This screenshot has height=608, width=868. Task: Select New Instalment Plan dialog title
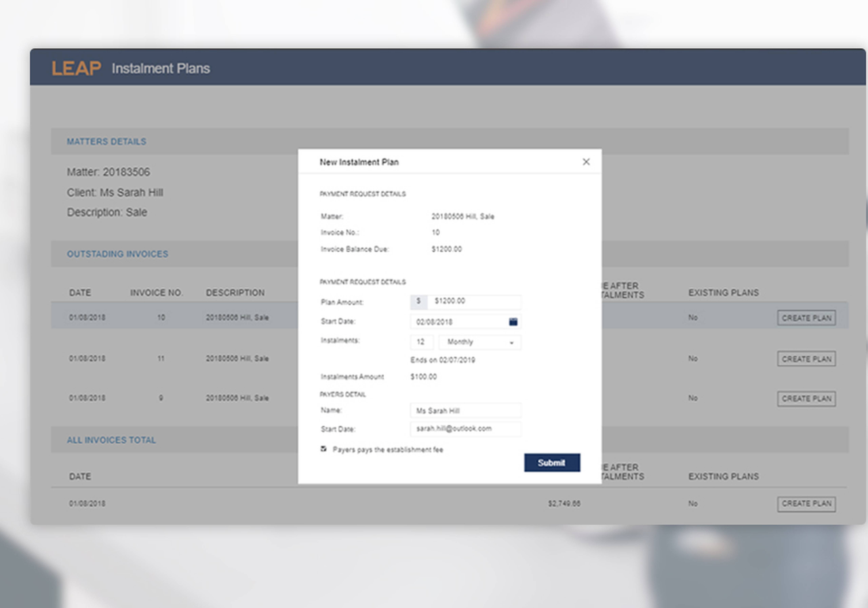359,162
